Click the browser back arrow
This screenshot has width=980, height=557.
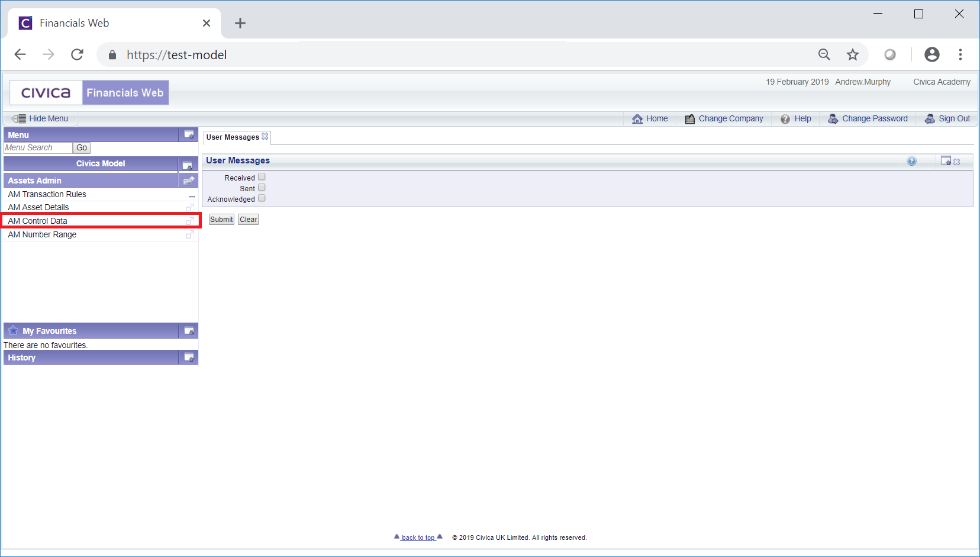coord(20,54)
